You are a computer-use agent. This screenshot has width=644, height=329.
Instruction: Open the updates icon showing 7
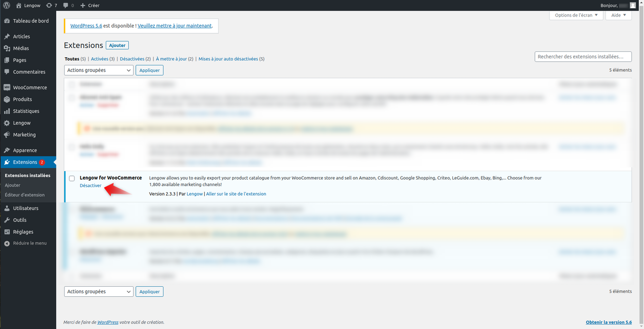[x=51, y=5]
